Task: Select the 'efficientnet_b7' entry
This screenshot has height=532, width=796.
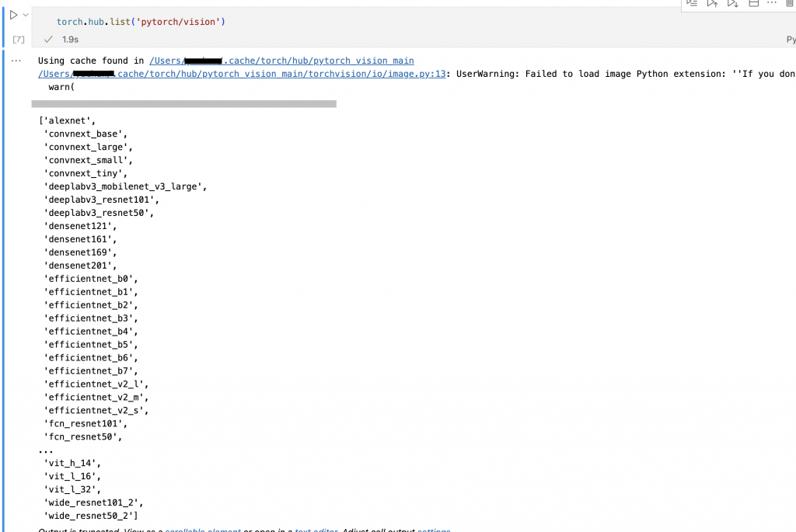Action: tap(90, 371)
